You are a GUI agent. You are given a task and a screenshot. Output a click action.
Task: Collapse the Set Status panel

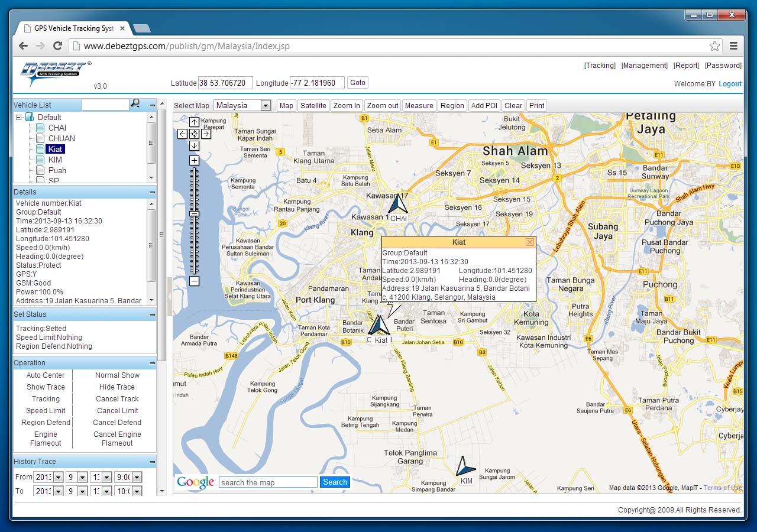click(152, 314)
